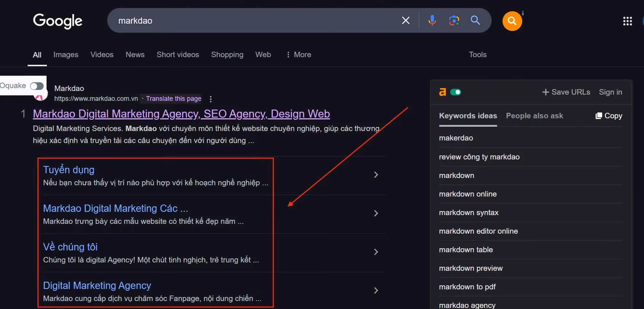Image resolution: width=644 pixels, height=309 pixels.
Task: Open Markdao Digital Marketing Agency result title
Action: click(181, 114)
